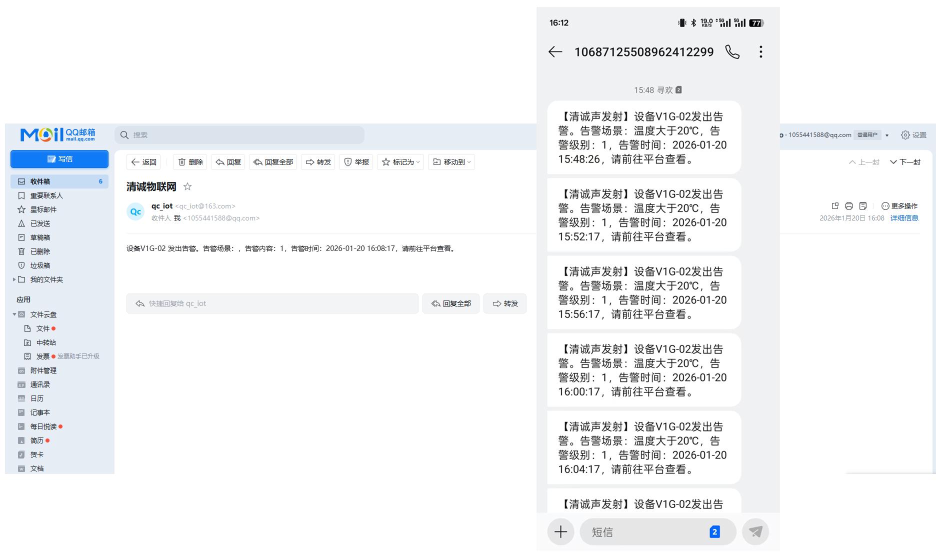
Task: Select 收件箱 in the sidebar
Action: 40,181
